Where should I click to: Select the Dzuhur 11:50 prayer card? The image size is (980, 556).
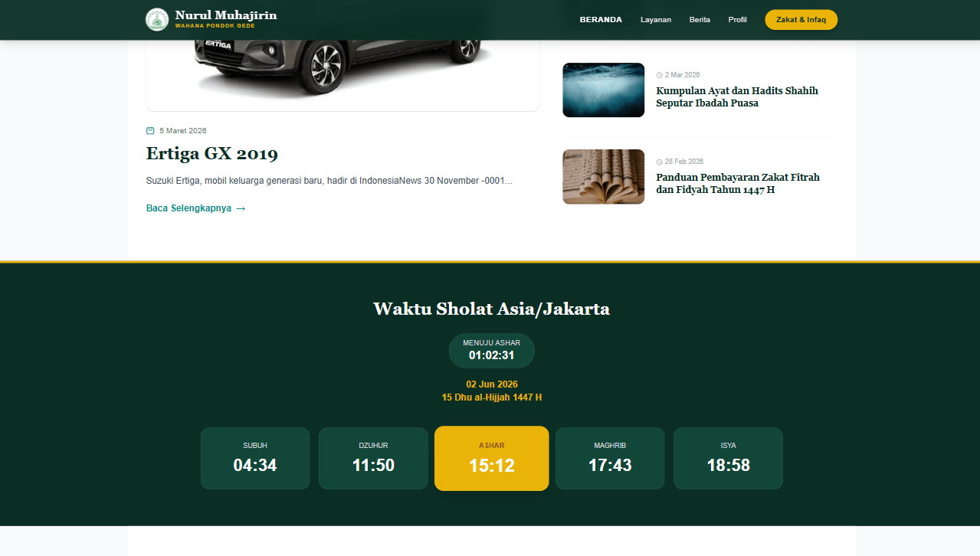tap(373, 458)
